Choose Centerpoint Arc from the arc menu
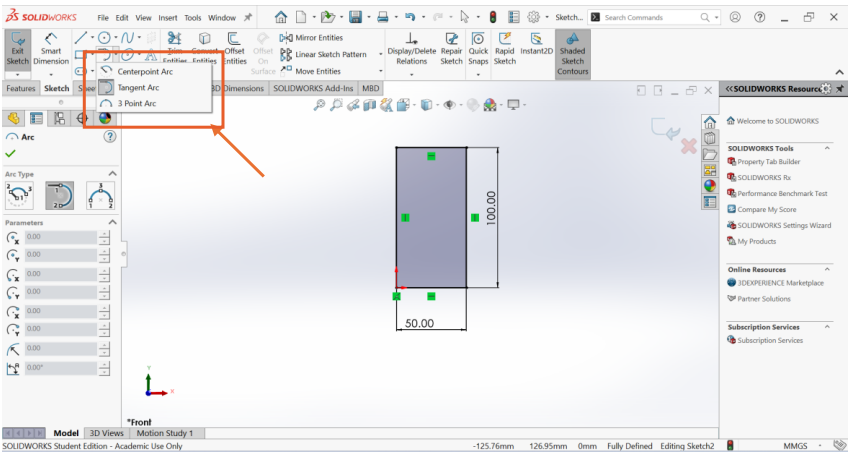 (145, 71)
